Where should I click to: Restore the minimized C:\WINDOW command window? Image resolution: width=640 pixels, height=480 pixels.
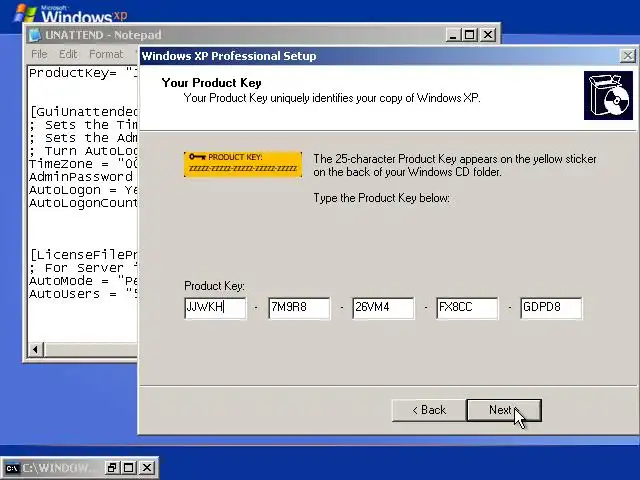tap(111, 467)
